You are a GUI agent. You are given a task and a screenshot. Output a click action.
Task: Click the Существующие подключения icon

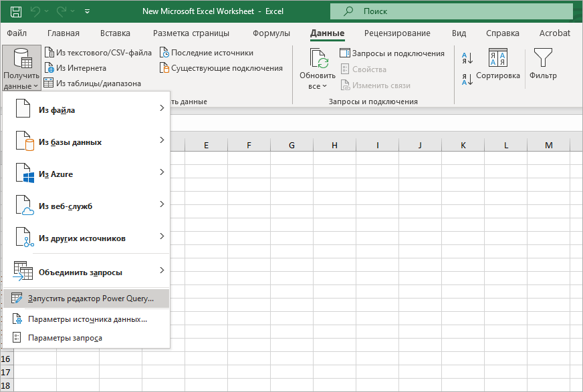point(164,68)
